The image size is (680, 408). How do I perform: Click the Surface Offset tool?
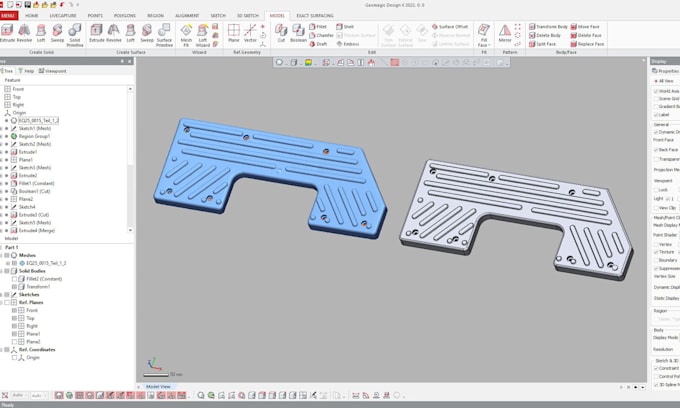pos(450,26)
